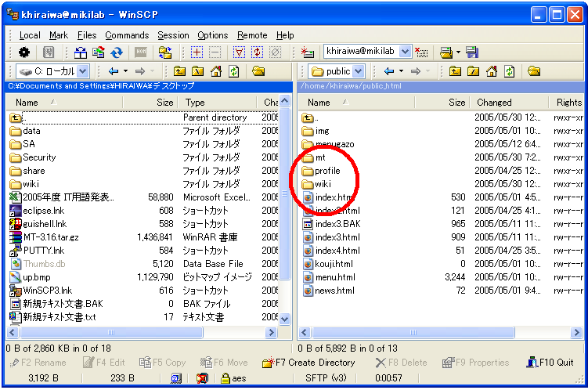The image size is (588, 390).
Task: Go back in local panel history
Action: [114, 71]
